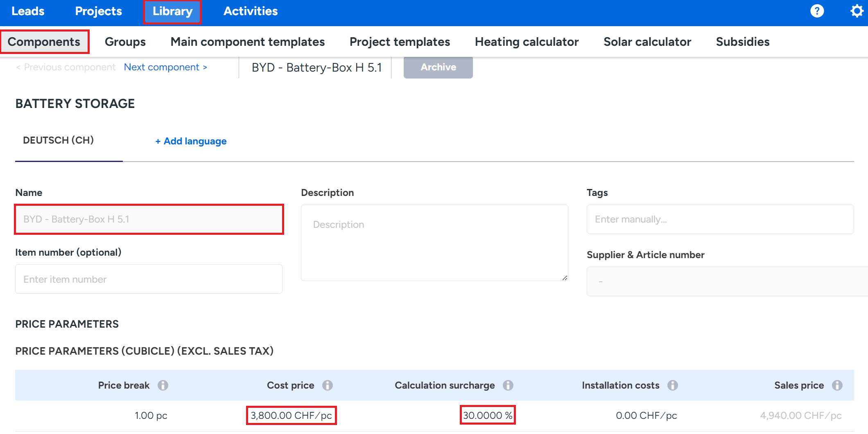868x434 pixels.
Task: Focus the Item number input field
Action: [x=149, y=279]
